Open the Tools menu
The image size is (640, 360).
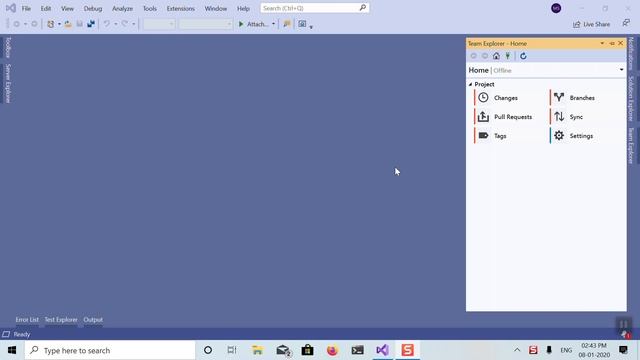tap(150, 8)
